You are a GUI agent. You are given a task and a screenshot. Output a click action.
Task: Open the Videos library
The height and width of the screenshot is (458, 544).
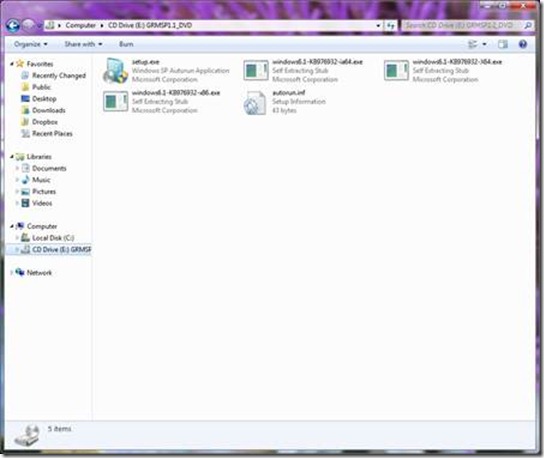[42, 203]
